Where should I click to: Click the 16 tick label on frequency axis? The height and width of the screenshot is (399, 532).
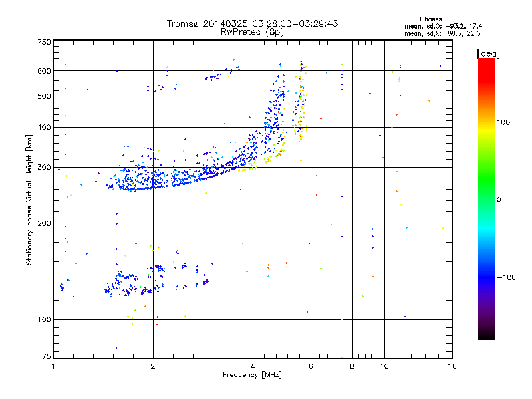pos(452,366)
